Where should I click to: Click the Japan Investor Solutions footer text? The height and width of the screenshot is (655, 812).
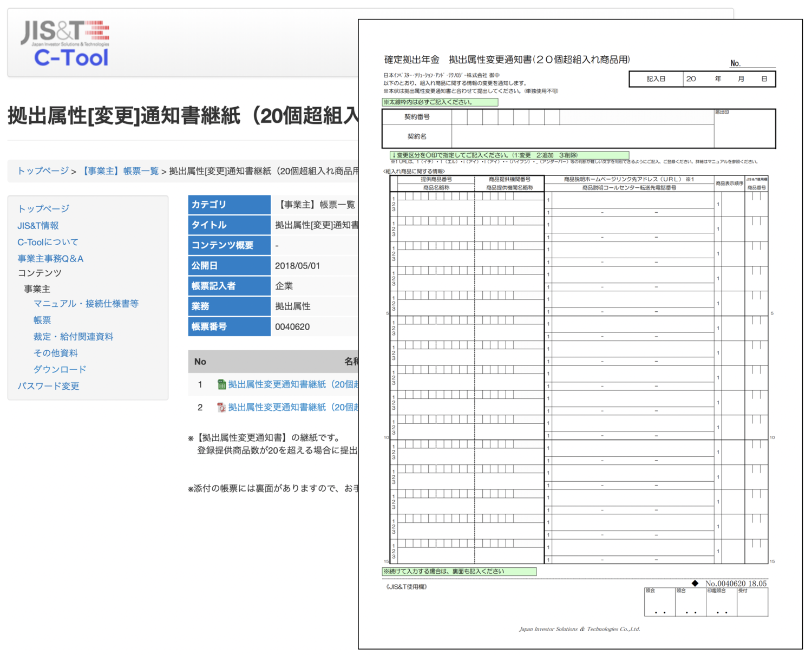(579, 629)
